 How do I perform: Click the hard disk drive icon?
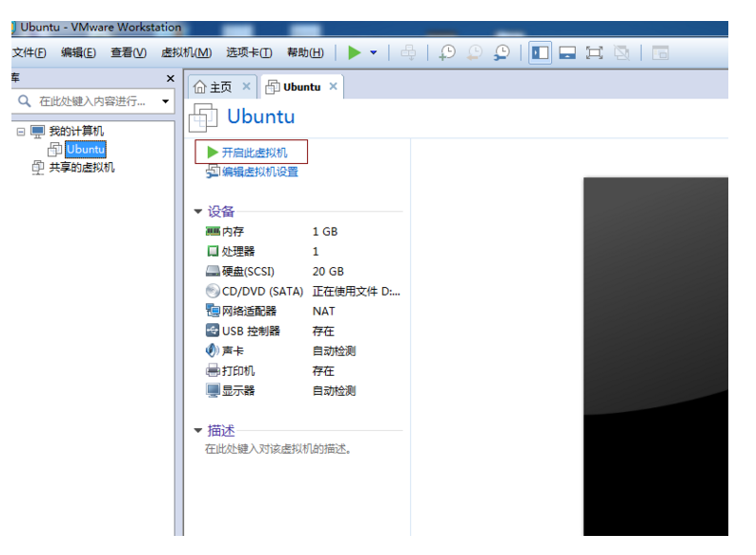[x=213, y=272]
